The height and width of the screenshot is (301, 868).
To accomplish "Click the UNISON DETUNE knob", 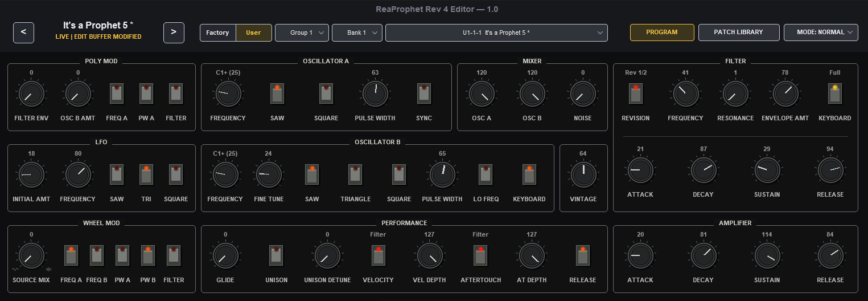I will (x=327, y=256).
